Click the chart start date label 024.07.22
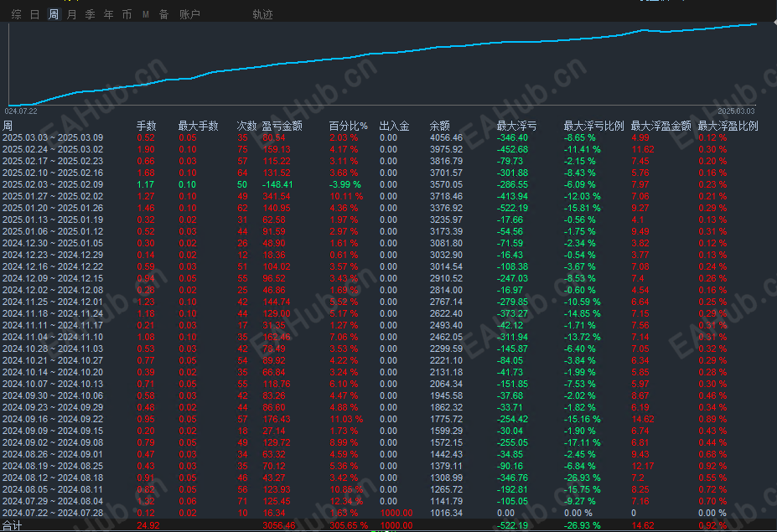Image resolution: width=777 pixels, height=532 pixels. coord(21,111)
